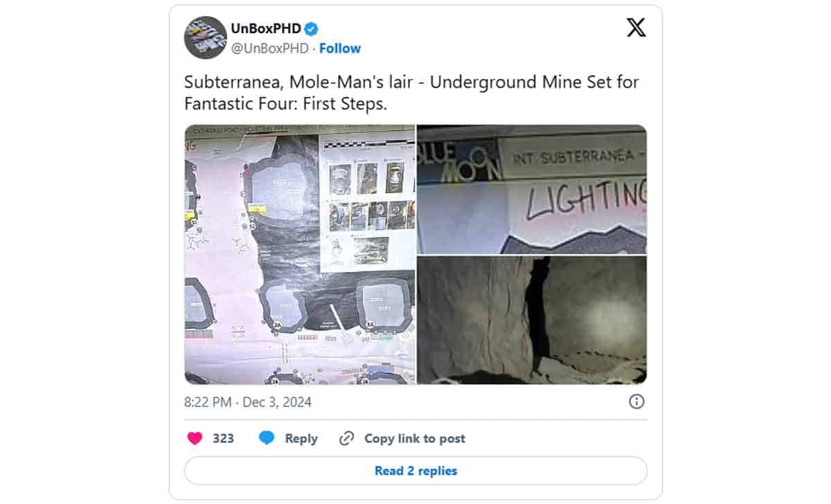Like the post with the heart icon

click(x=195, y=438)
